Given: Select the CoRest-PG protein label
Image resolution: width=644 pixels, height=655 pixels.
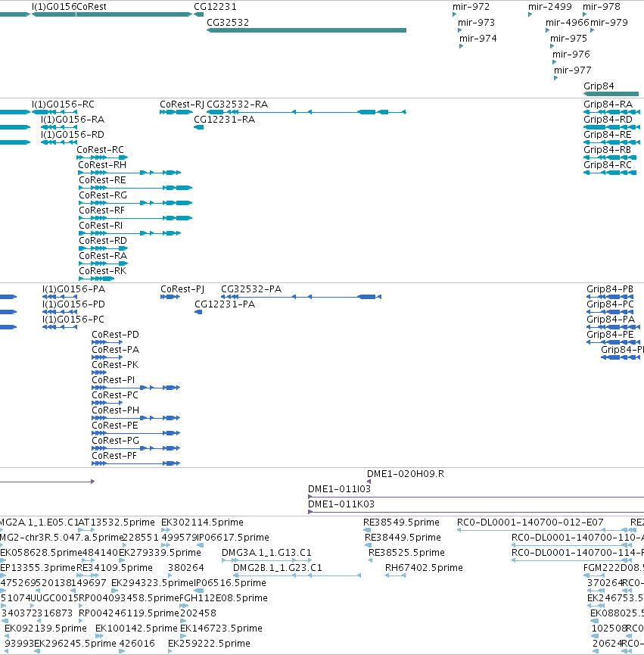Looking at the screenshot, I should click(115, 440).
